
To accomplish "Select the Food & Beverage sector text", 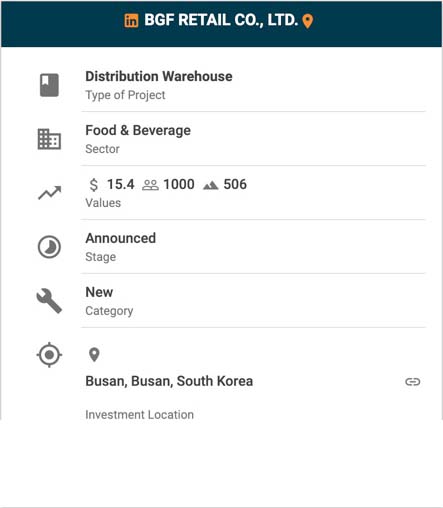I will pos(138,130).
